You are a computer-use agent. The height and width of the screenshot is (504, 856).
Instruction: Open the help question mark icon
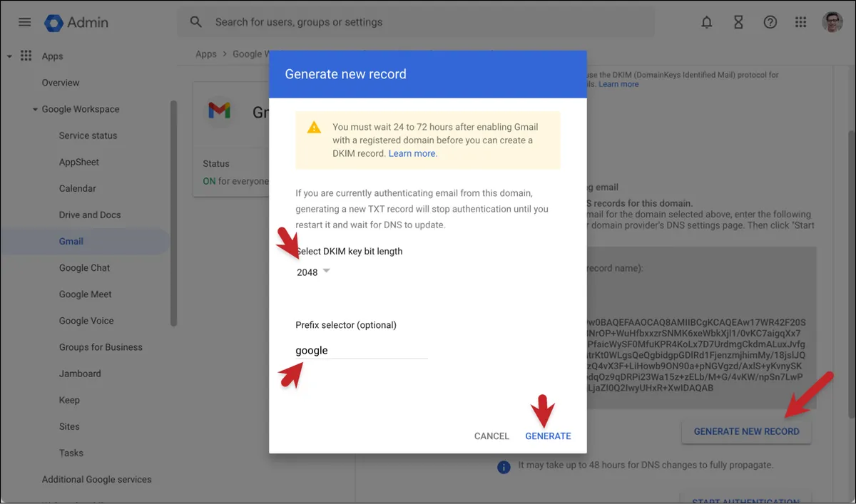coord(770,22)
